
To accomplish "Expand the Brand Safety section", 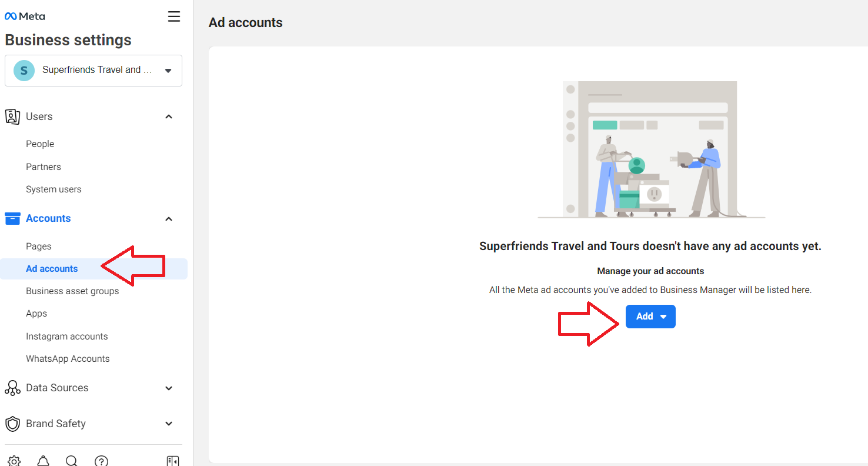I will [169, 424].
